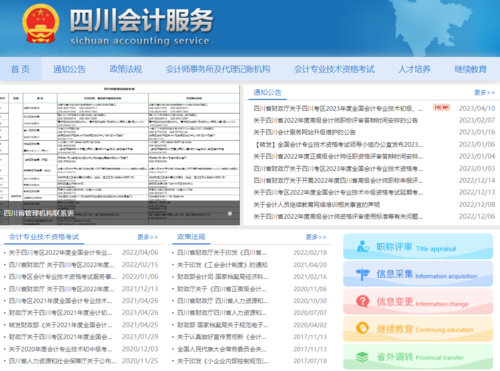Open the exam item dated 2022/04/06
The image size is (500, 371).
(x=61, y=252)
